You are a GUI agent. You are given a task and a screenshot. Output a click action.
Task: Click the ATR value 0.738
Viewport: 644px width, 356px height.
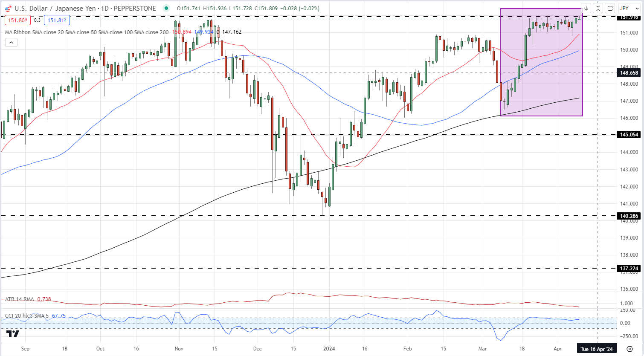[x=44, y=299]
